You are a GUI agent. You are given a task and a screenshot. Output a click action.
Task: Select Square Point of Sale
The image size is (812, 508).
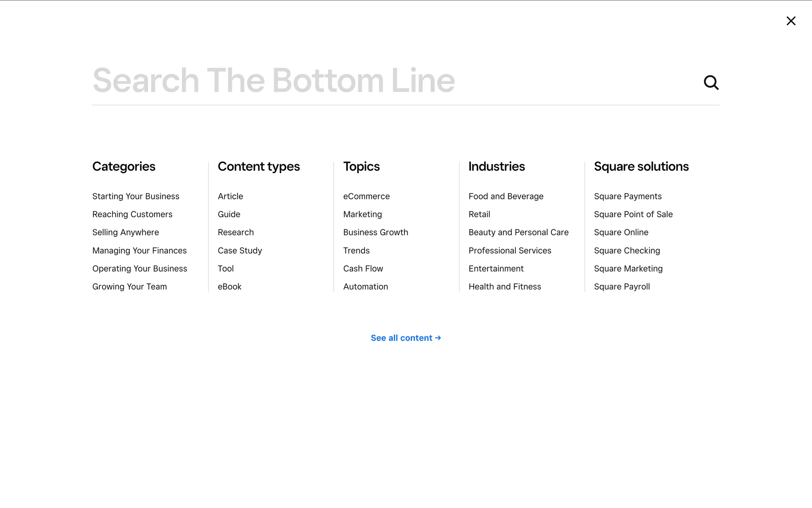pos(633,215)
